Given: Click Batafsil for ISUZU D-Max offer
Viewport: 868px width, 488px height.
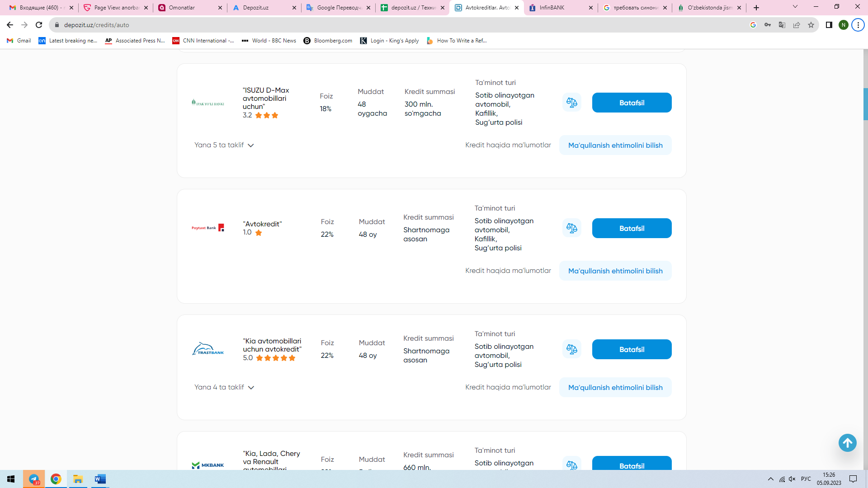Looking at the screenshot, I should 632,103.
